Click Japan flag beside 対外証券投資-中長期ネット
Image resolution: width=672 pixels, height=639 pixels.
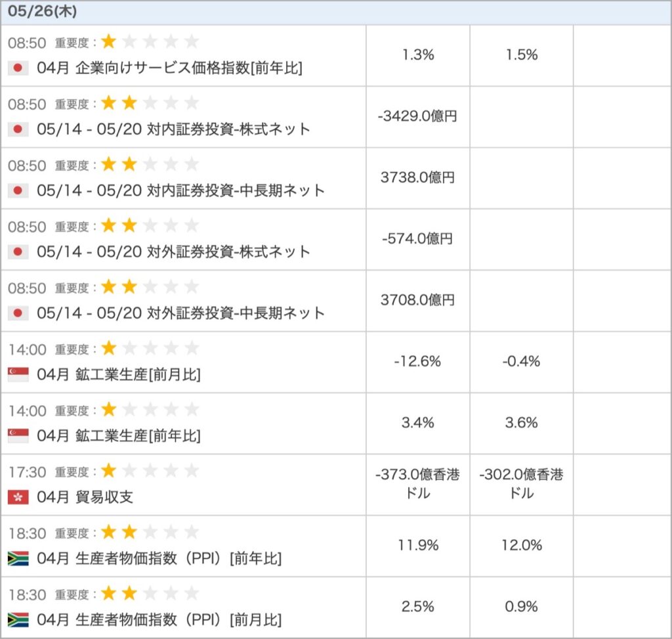coord(18,313)
